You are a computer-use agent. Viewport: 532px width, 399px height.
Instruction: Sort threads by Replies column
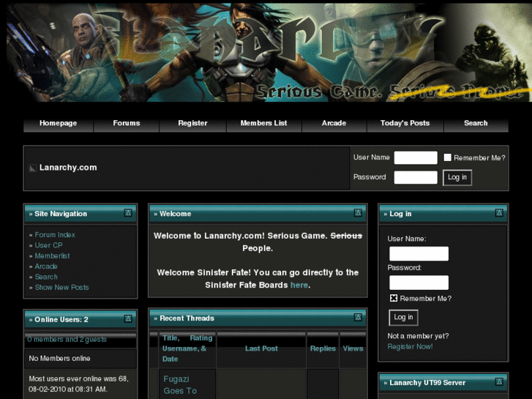(x=323, y=348)
